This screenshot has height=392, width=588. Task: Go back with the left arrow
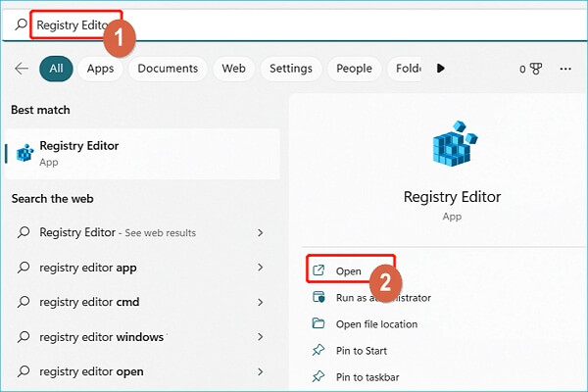click(22, 69)
